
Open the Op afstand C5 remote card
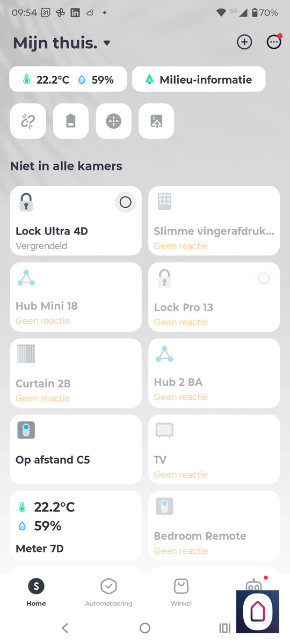[76, 449]
